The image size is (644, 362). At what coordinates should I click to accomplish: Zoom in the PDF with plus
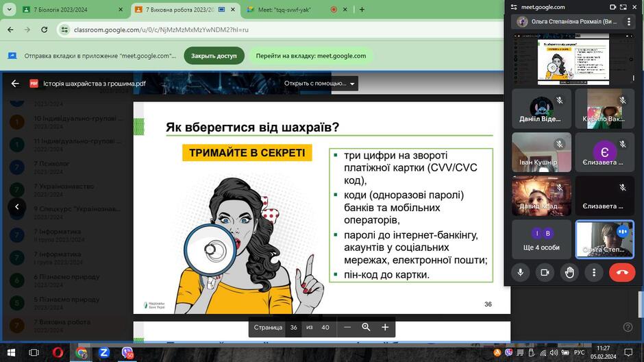point(385,327)
